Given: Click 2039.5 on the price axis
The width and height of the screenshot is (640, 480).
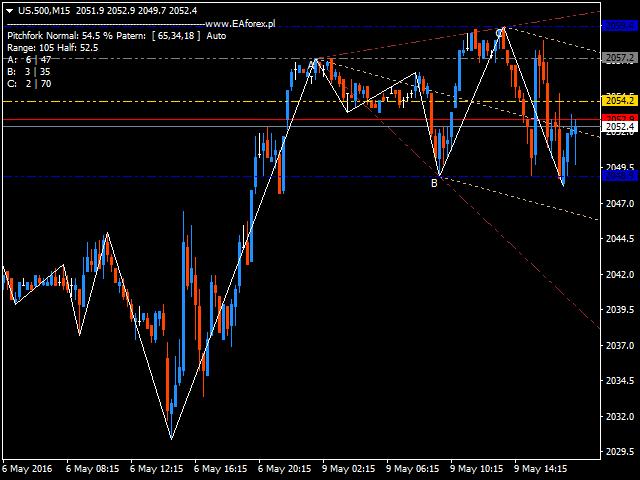Looking at the screenshot, I should tap(620, 310).
